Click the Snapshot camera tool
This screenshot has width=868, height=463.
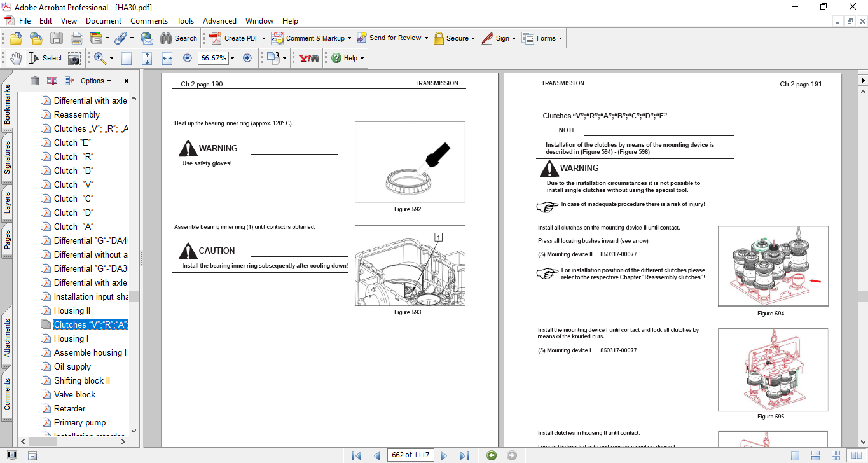[74, 58]
